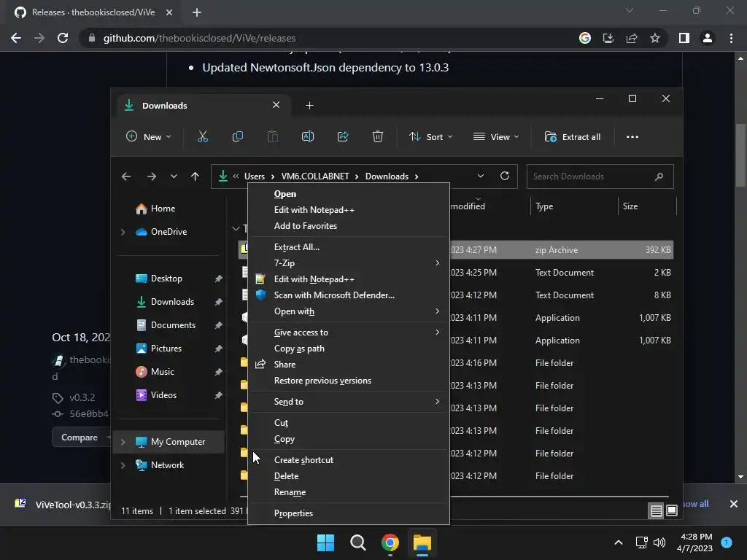The image size is (747, 560).
Task: Expand the 7-Zip submenu
Action: [x=349, y=263]
